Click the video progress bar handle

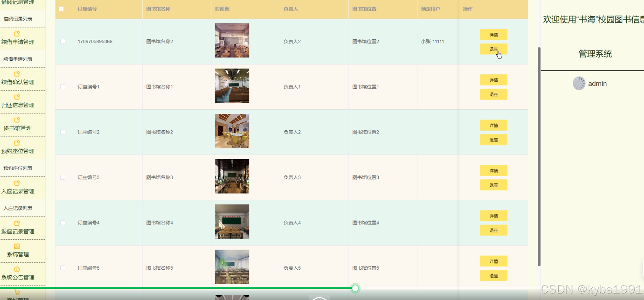(x=355, y=288)
